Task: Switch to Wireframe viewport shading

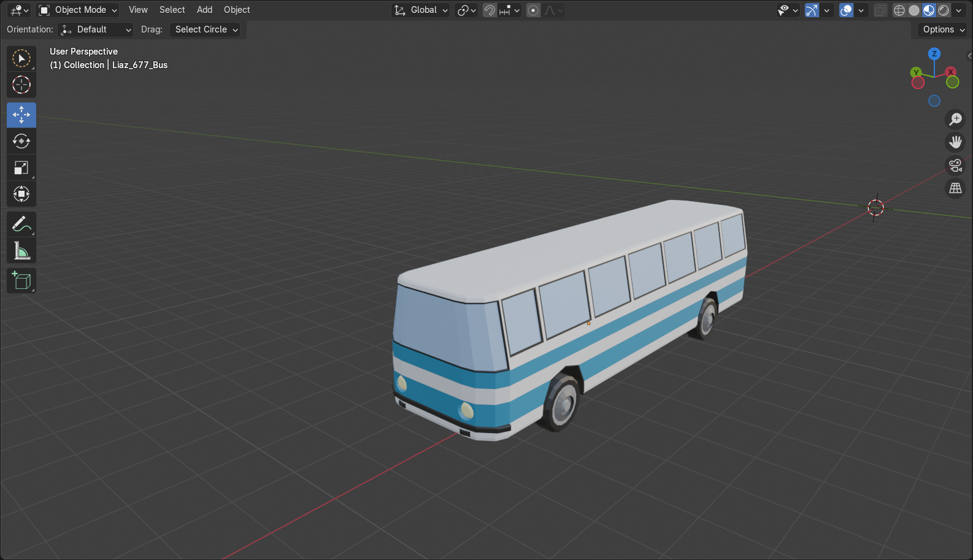Action: pos(899,10)
